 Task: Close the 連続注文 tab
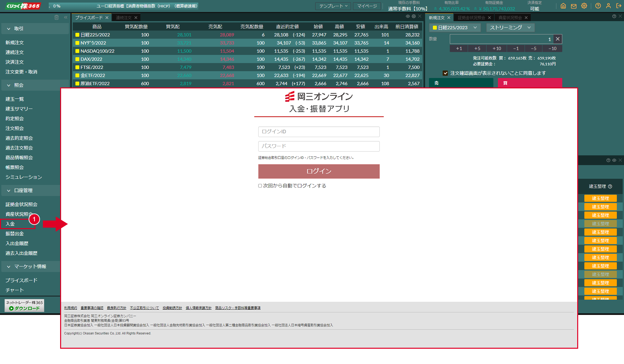[136, 18]
